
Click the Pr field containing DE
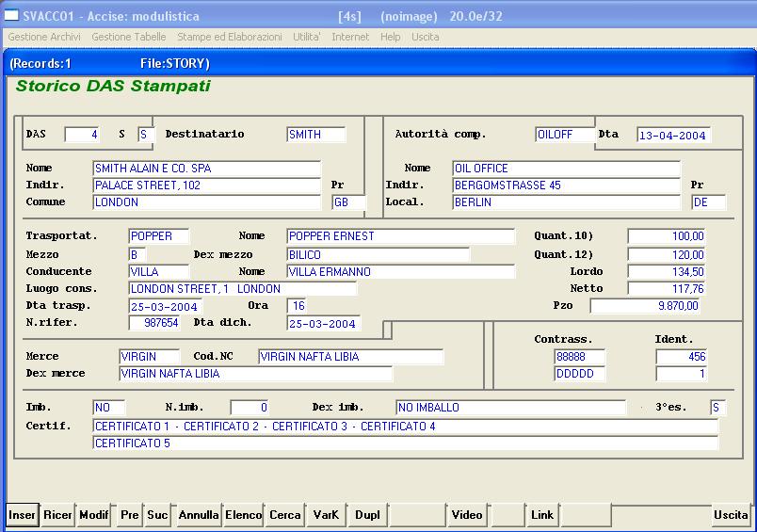pyautogui.click(x=708, y=202)
